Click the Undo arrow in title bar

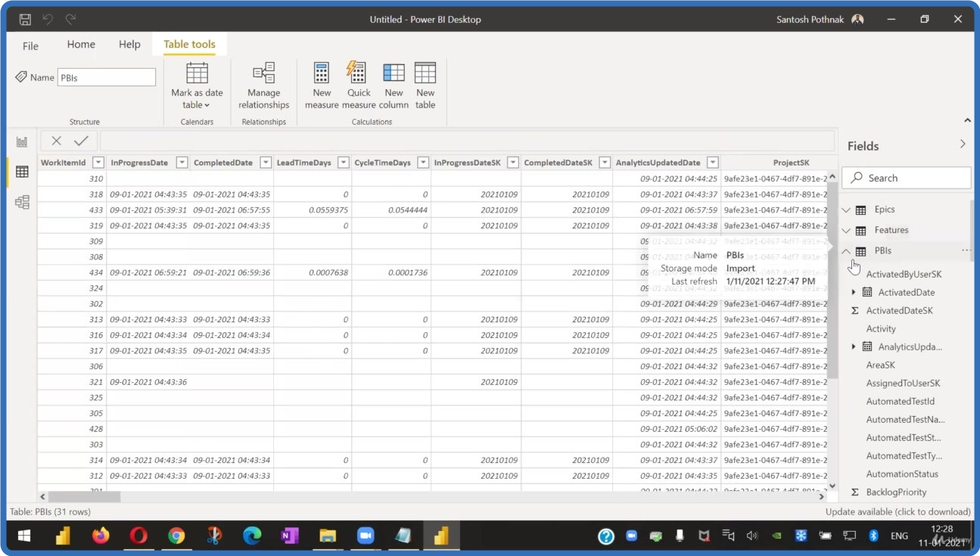[x=48, y=20]
